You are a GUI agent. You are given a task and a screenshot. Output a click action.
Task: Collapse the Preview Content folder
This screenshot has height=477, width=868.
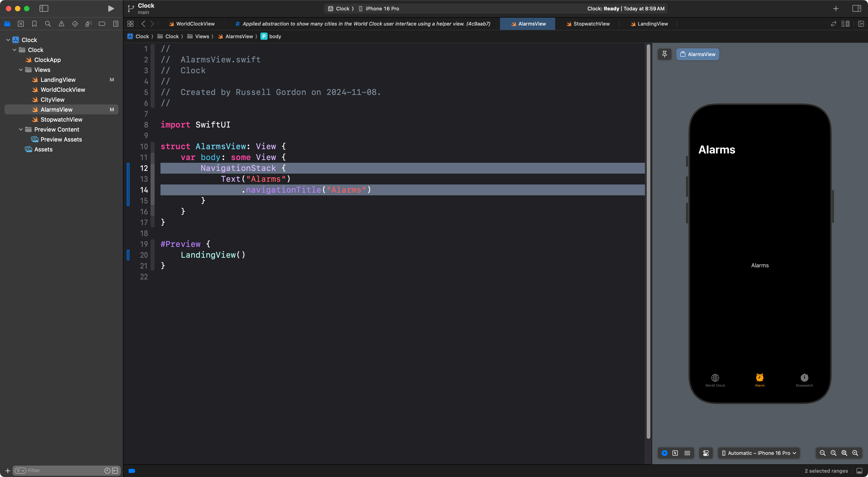(x=21, y=130)
